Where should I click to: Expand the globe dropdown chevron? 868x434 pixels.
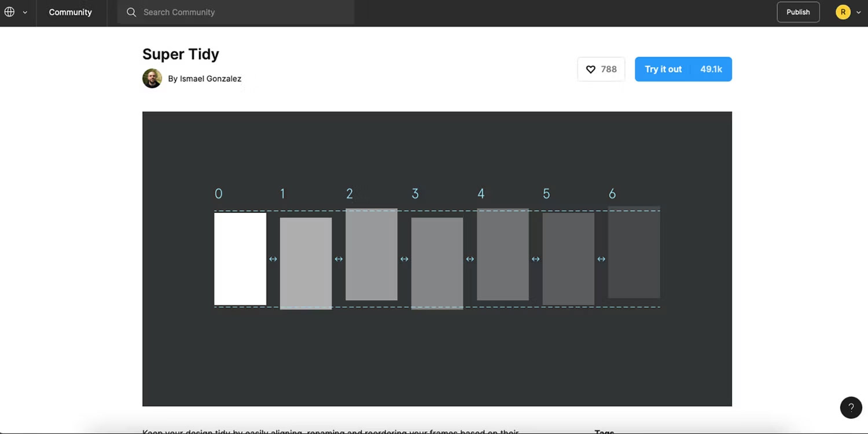25,12
